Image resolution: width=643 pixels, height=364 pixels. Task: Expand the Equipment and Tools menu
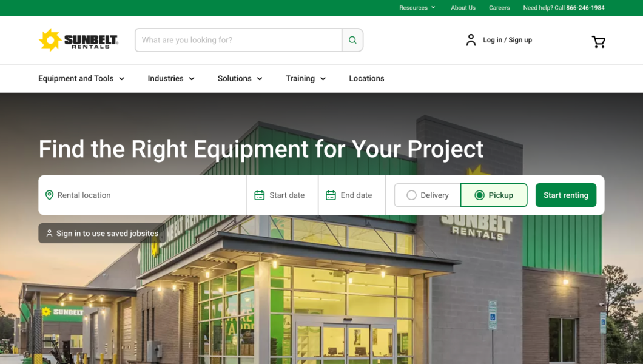pyautogui.click(x=81, y=78)
